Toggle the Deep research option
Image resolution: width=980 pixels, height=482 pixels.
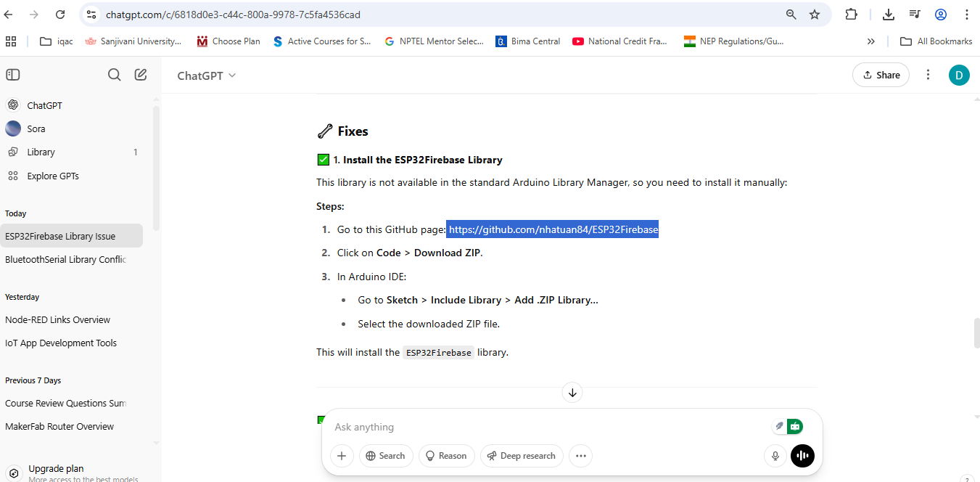tap(522, 456)
